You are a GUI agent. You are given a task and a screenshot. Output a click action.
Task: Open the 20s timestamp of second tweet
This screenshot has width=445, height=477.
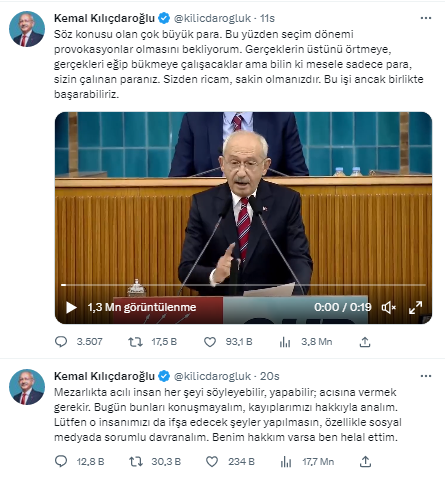pyautogui.click(x=269, y=376)
